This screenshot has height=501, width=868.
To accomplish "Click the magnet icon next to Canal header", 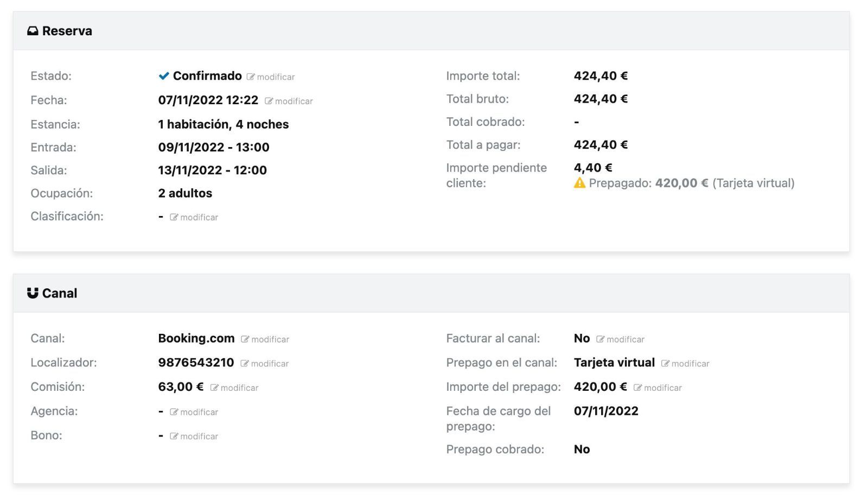I will (33, 293).
